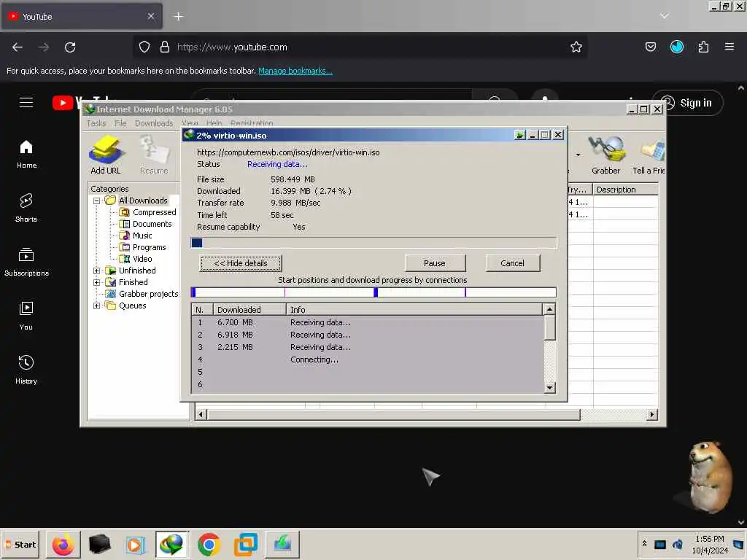Screen dimensions: 747x560
Task: Collapse the All Downloads tree node
Action: [x=96, y=201]
